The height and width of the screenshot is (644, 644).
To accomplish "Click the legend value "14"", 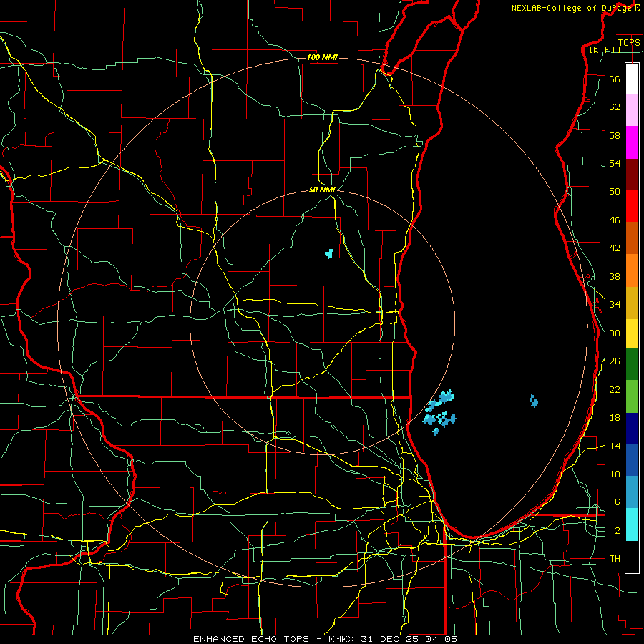I will (615, 446).
